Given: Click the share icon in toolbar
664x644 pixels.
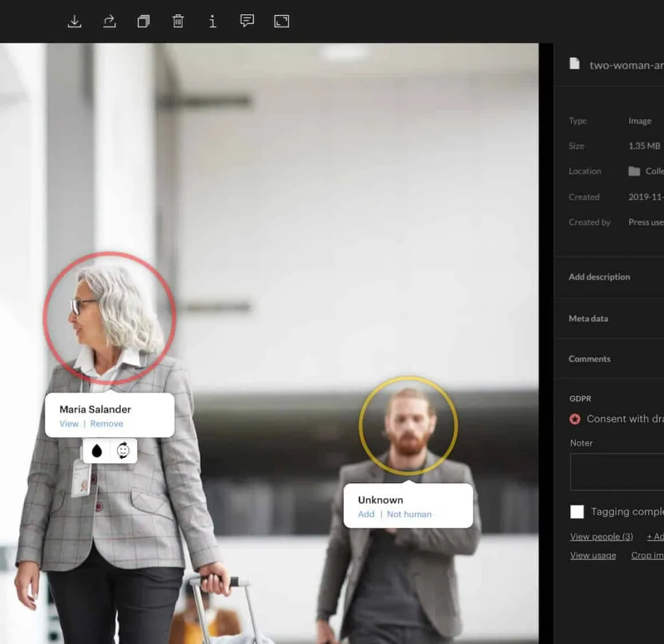Looking at the screenshot, I should point(109,21).
